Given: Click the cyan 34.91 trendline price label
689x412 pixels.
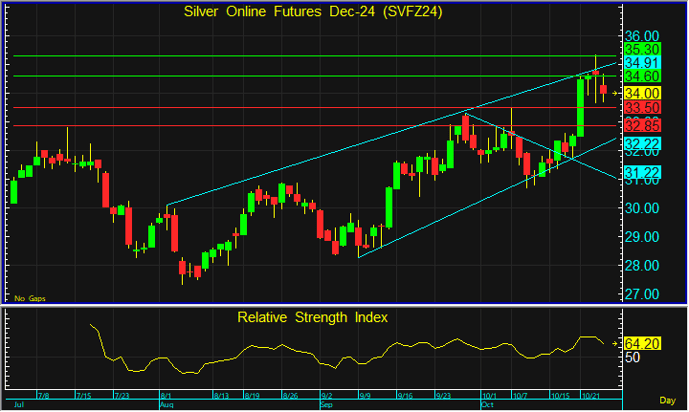Looking at the screenshot, I should [640, 63].
